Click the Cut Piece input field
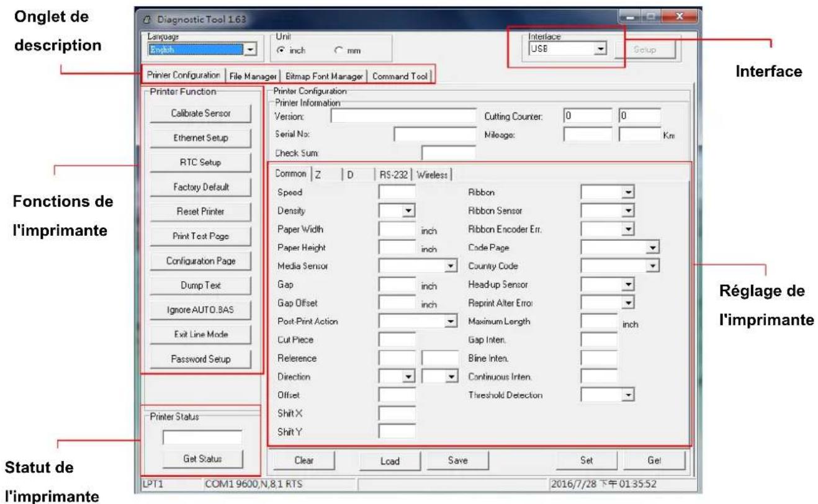 (x=397, y=340)
